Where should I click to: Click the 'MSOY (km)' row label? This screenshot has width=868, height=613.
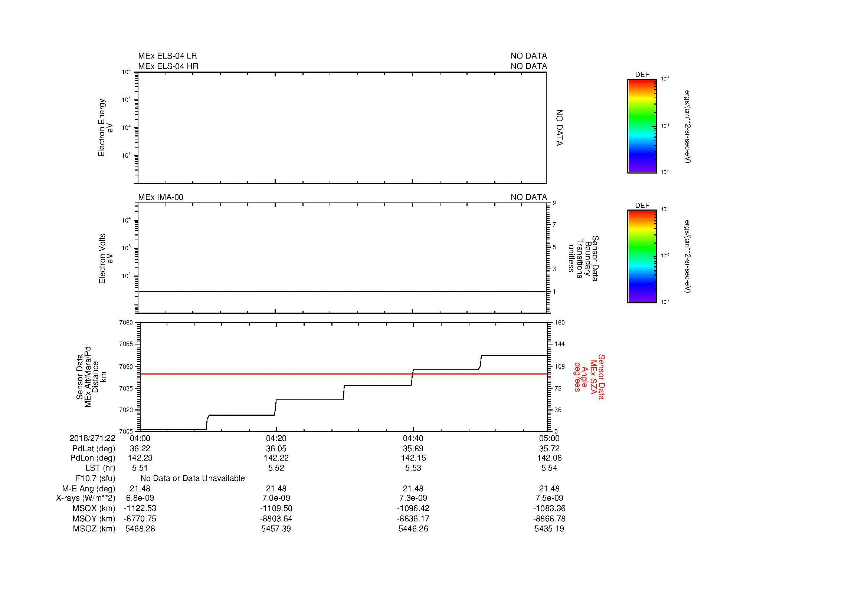click(94, 518)
